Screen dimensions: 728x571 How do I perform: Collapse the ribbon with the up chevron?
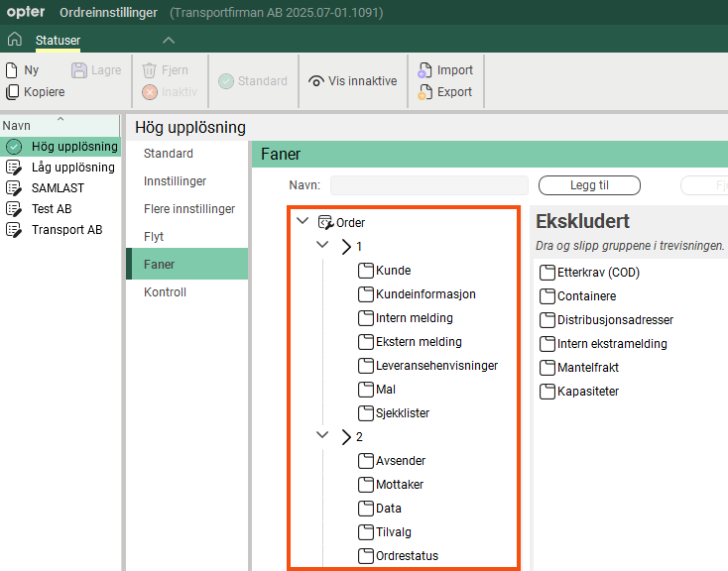pos(169,40)
